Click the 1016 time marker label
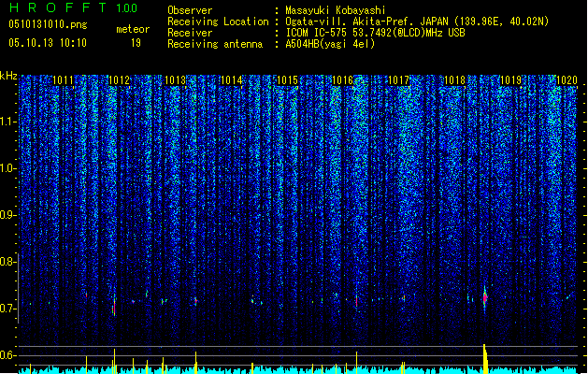 pos(343,79)
